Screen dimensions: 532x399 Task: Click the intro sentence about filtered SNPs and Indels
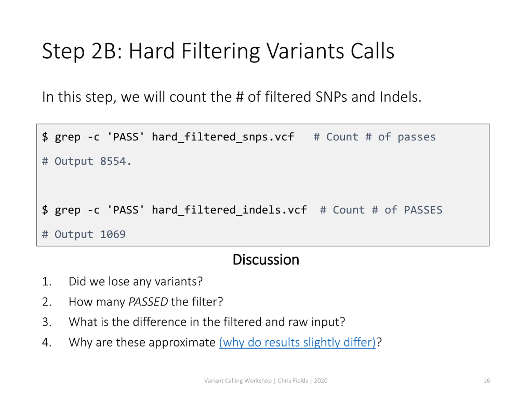tap(232, 97)
